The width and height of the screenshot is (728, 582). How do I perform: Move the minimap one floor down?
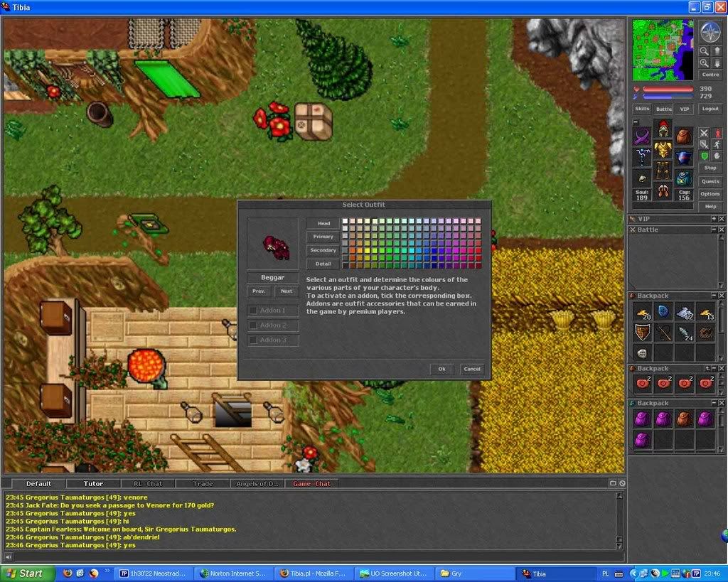[717, 63]
